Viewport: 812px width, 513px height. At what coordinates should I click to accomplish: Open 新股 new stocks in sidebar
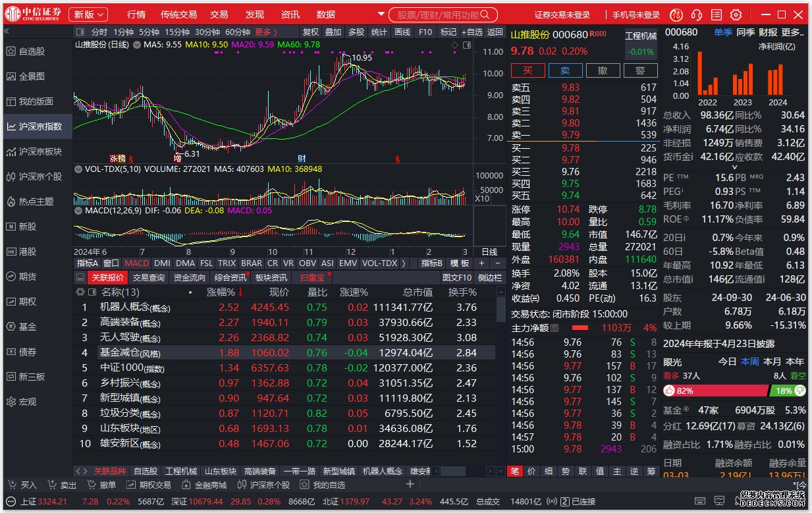[36, 227]
